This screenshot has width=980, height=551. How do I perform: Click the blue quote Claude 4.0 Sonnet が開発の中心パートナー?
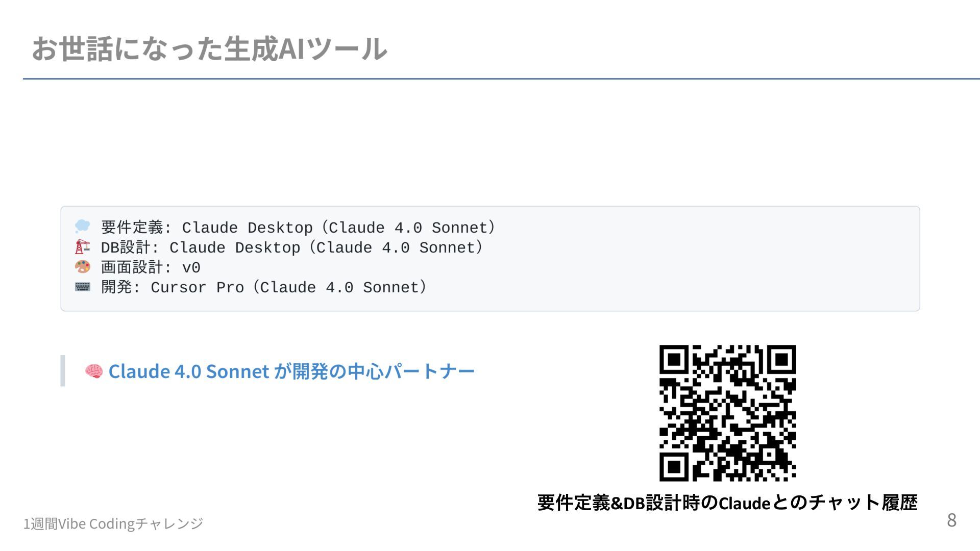coord(291,371)
